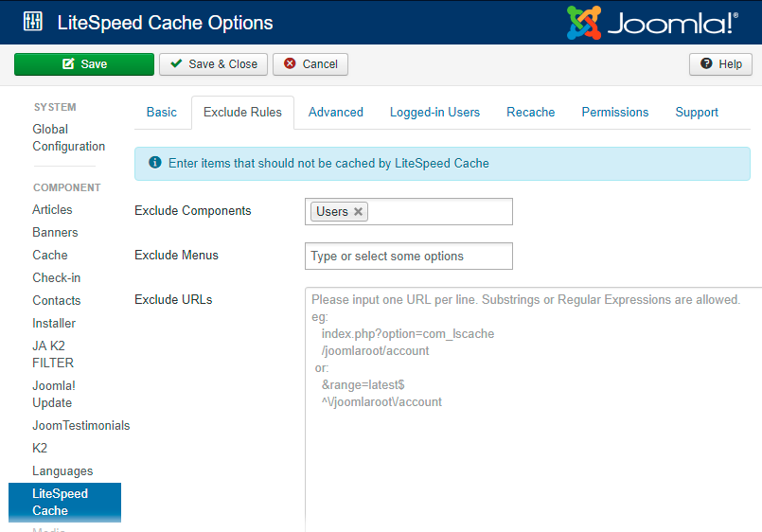Switch to the Basic tab
The height and width of the screenshot is (532, 762).
[161, 113]
